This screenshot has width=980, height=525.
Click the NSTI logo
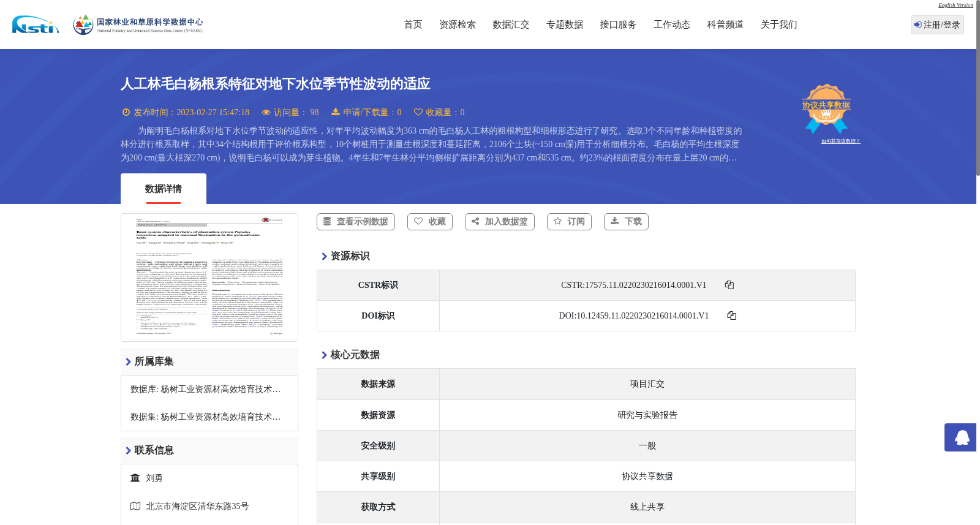[36, 25]
